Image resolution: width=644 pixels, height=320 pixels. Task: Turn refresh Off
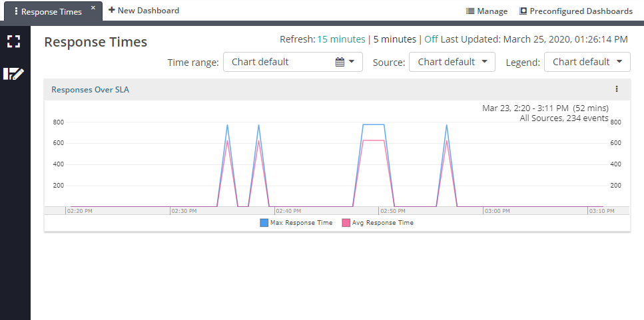click(x=431, y=39)
